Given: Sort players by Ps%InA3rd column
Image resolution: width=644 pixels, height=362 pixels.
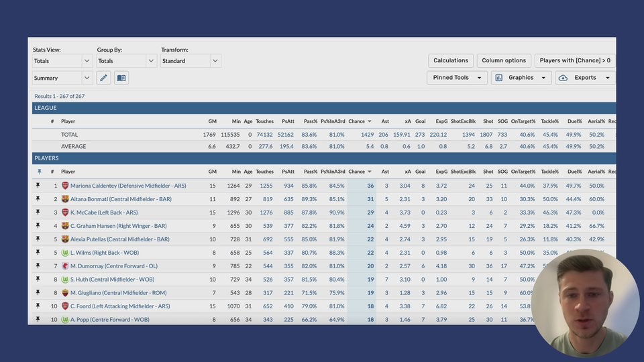Looking at the screenshot, I should click(333, 172).
